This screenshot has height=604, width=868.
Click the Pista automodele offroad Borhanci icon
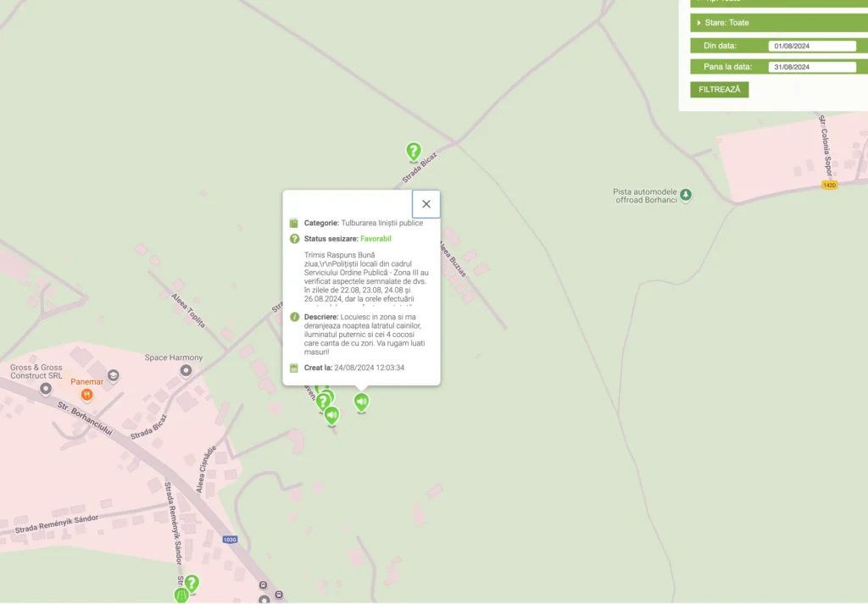(x=687, y=195)
